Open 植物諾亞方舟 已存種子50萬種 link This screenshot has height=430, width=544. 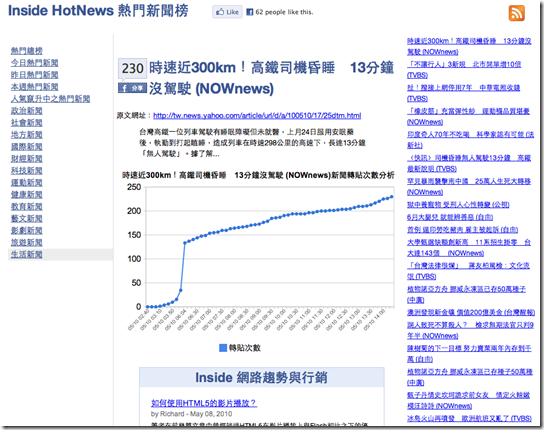tap(470, 377)
